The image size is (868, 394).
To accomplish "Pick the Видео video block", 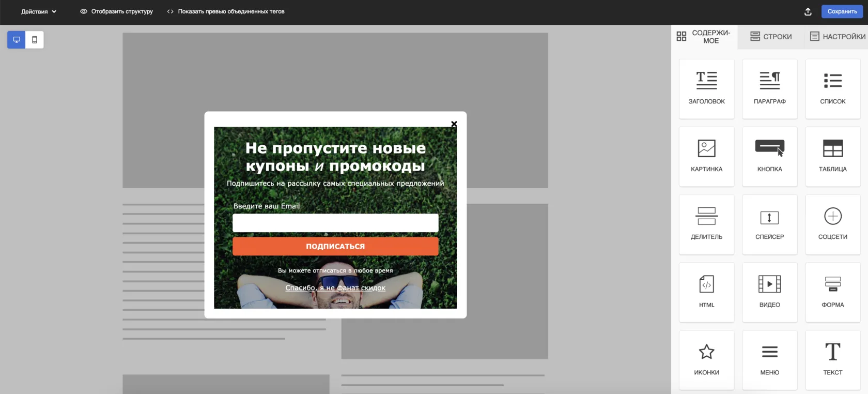I will pos(769,292).
